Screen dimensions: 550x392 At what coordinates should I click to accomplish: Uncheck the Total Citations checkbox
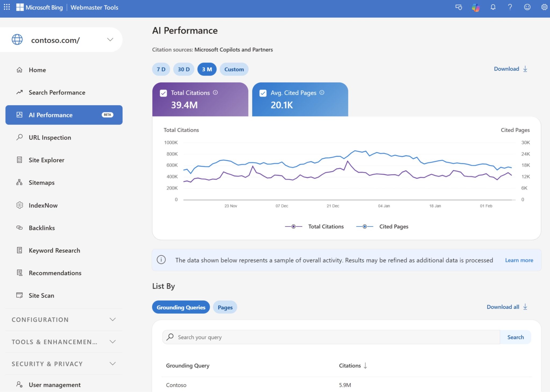point(163,93)
